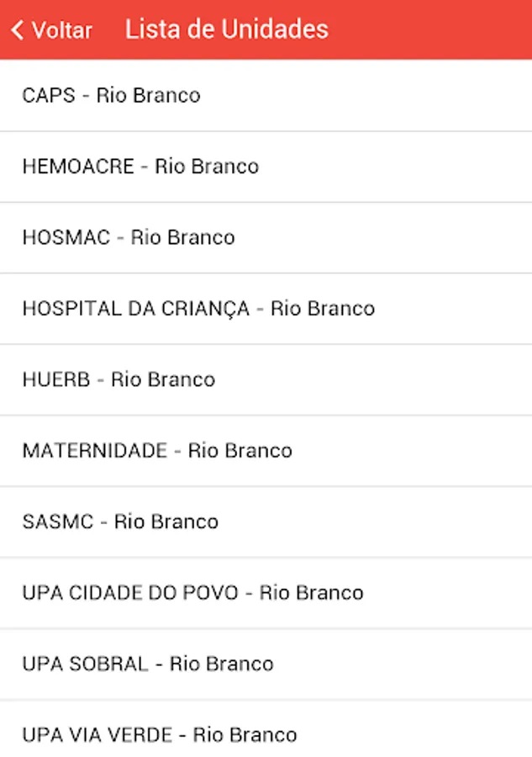Screen dimensions: 532x757
Task: Choose UPA SOBRAL - Rio Branco
Action: click(x=148, y=664)
